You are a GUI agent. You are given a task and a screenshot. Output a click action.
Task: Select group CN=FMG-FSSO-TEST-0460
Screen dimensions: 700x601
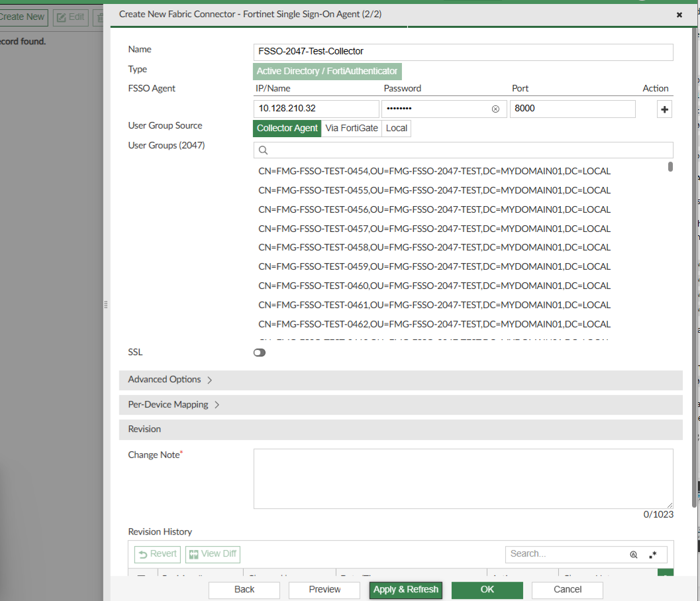coord(434,286)
